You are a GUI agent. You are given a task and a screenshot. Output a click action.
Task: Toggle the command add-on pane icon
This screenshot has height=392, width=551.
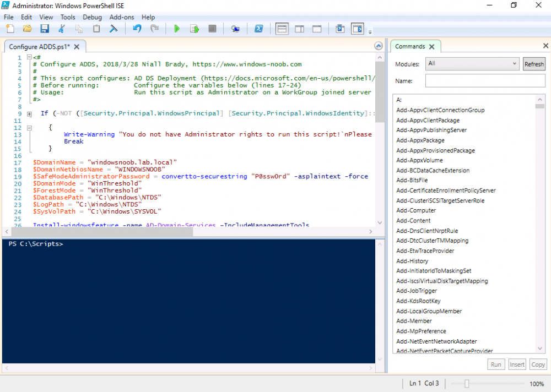pyautogui.click(x=358, y=29)
